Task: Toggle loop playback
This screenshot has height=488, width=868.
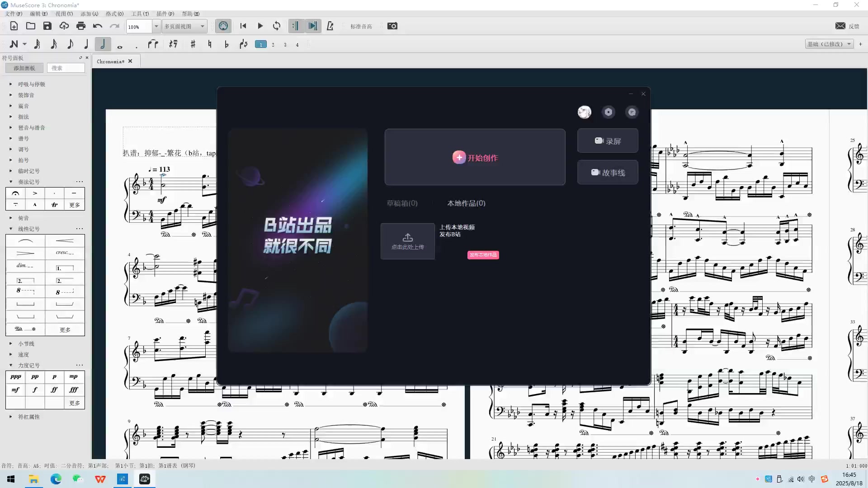Action: (277, 26)
